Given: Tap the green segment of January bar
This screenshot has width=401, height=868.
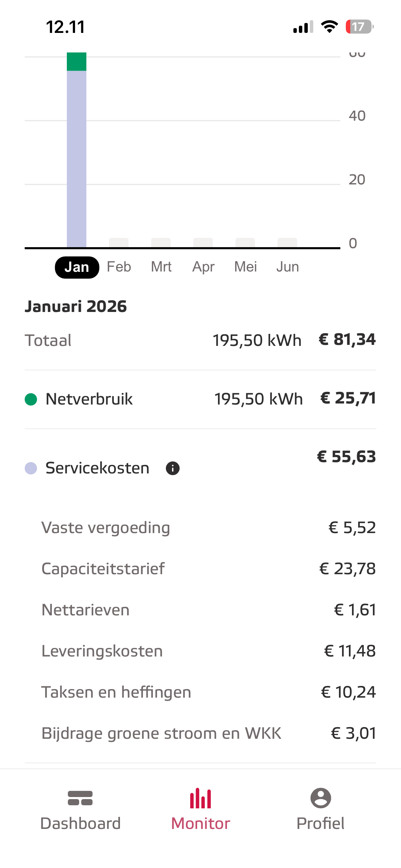Looking at the screenshot, I should (76, 62).
